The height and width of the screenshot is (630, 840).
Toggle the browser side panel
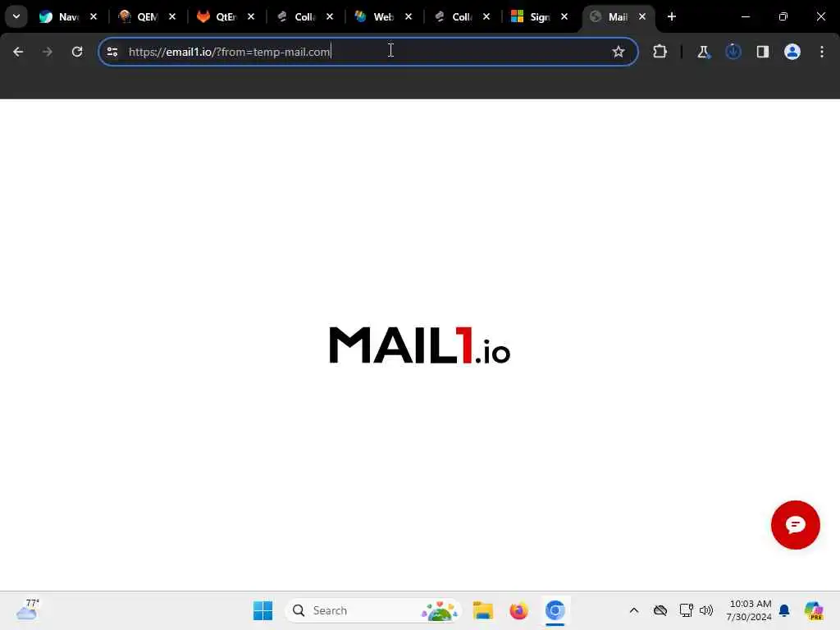763,52
